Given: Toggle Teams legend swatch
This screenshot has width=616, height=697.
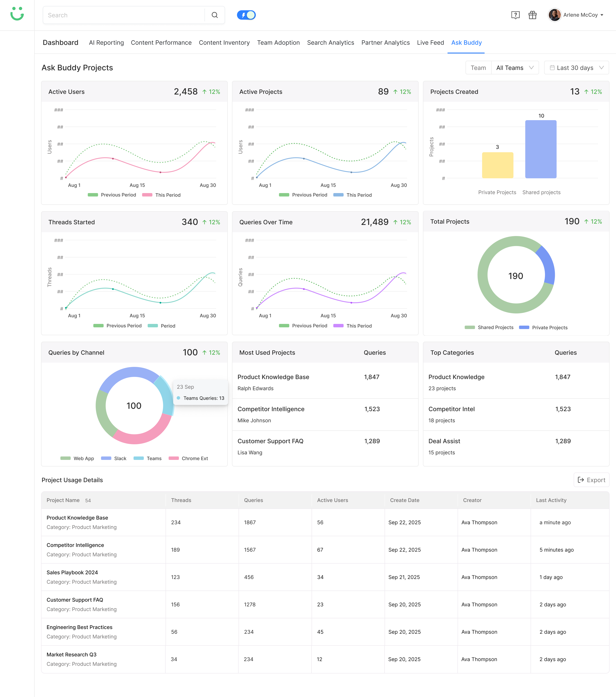Looking at the screenshot, I should (x=138, y=458).
